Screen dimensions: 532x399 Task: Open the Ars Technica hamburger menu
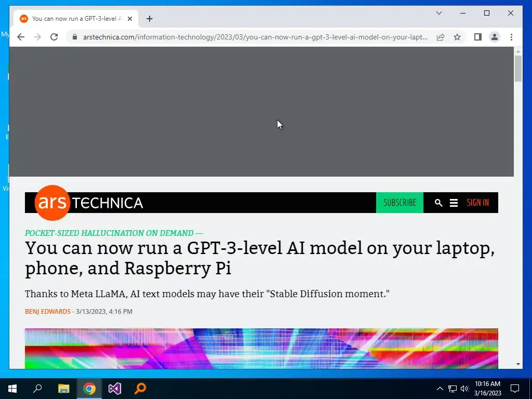(454, 203)
